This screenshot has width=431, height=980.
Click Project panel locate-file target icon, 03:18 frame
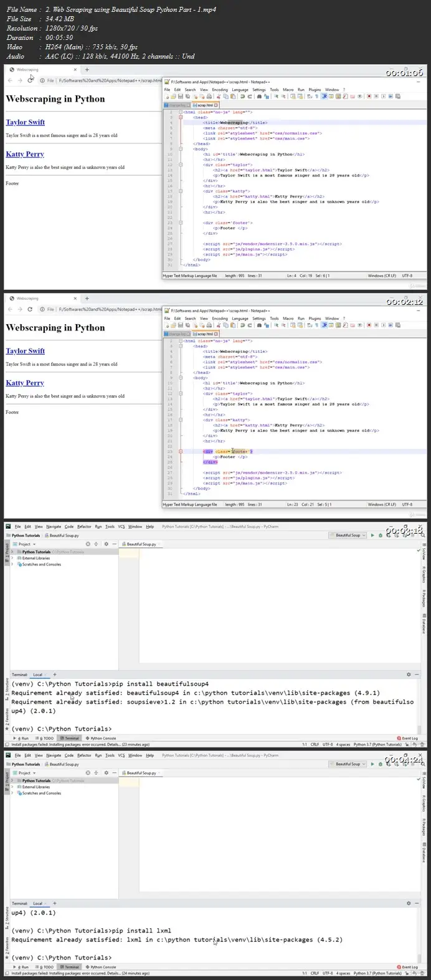click(88, 544)
